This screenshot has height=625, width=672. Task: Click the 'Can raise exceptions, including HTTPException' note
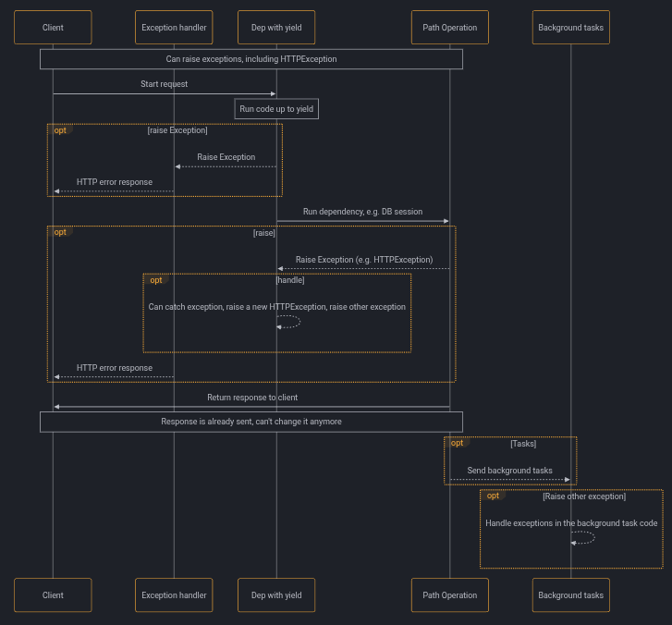250,59
